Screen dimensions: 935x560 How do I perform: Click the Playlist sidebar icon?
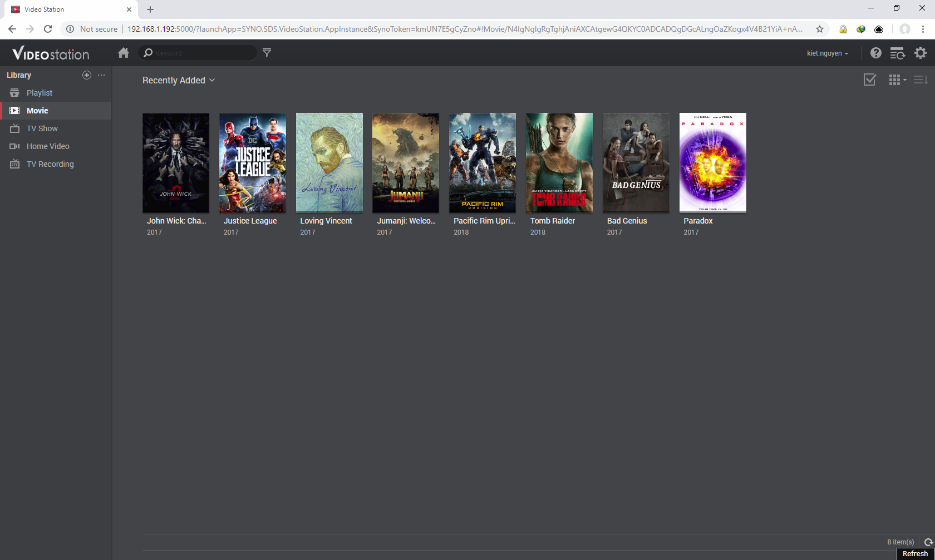coord(14,93)
